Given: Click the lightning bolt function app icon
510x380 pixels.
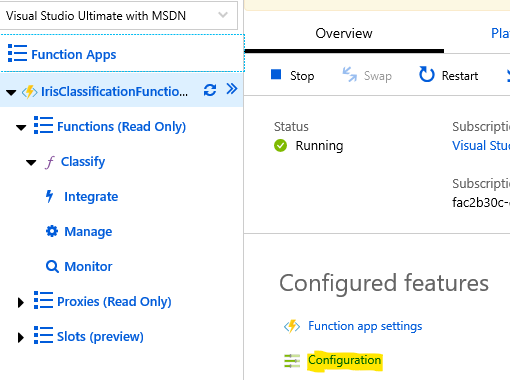Looking at the screenshot, I should [30, 92].
